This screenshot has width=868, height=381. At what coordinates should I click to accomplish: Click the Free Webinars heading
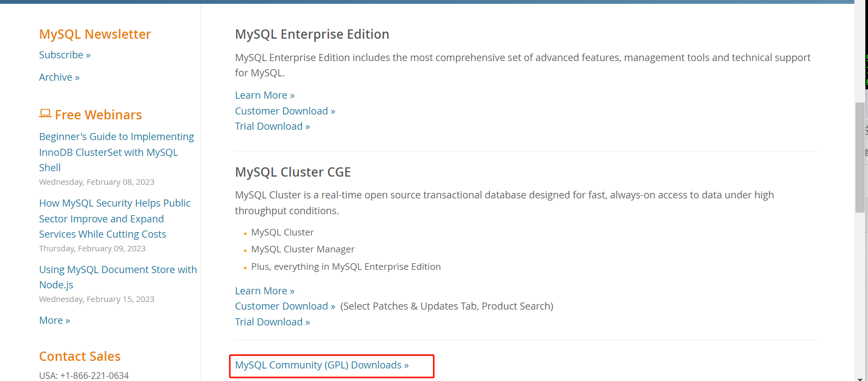98,114
